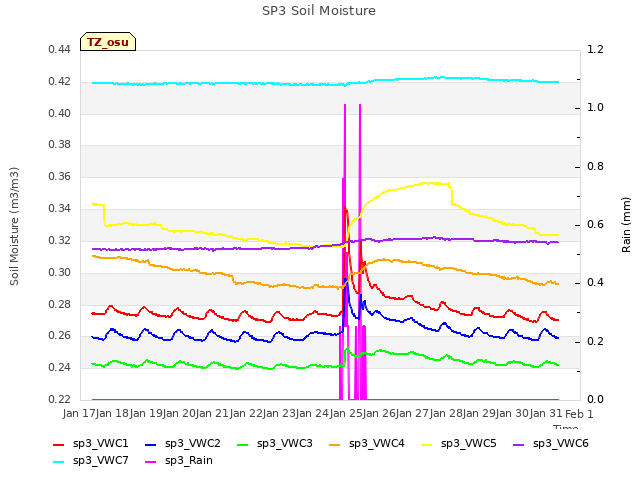Toggle the sp3_VWC2 legend entry
The width and height of the screenshot is (640, 480).
pyautogui.click(x=183, y=444)
